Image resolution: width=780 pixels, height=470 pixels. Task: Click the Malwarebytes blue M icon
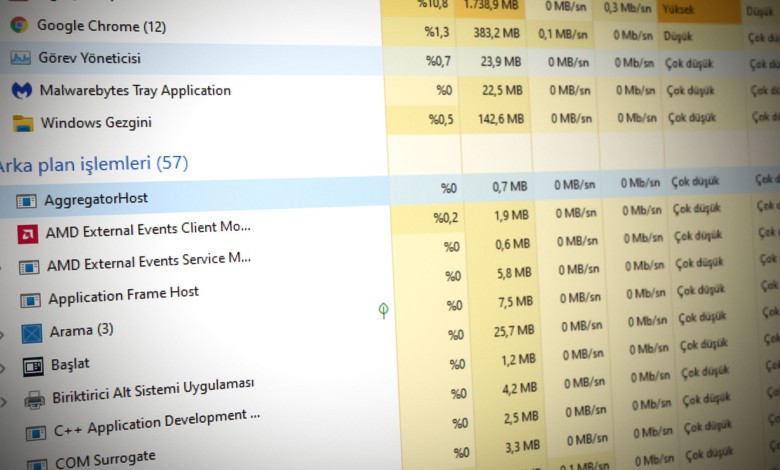click(22, 91)
